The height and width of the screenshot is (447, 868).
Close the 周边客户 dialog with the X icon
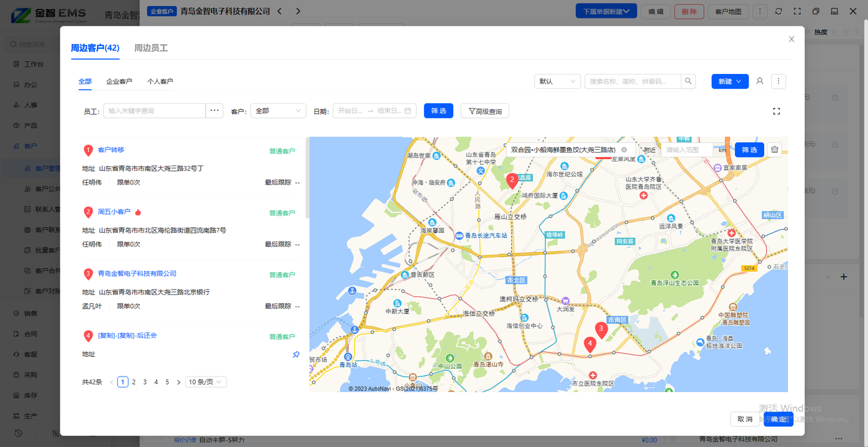[791, 39]
